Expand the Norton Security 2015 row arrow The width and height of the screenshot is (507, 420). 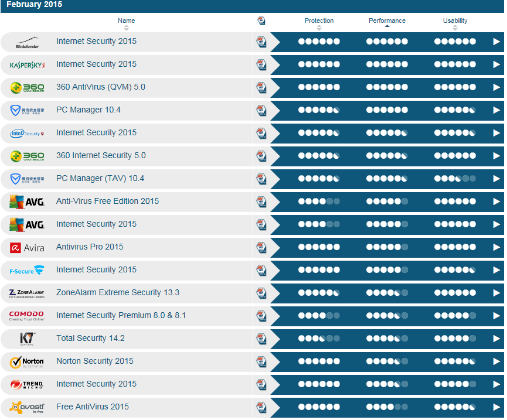(496, 361)
